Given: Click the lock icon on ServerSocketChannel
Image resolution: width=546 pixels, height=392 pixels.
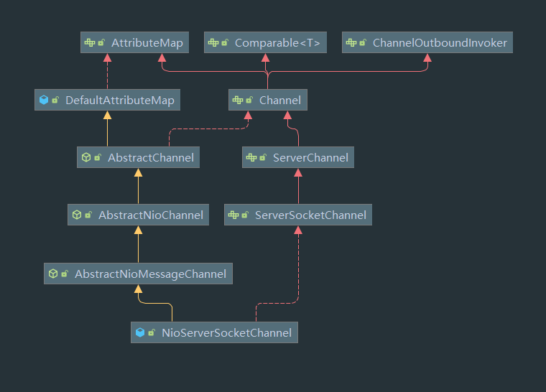Looking at the screenshot, I should [x=246, y=215].
